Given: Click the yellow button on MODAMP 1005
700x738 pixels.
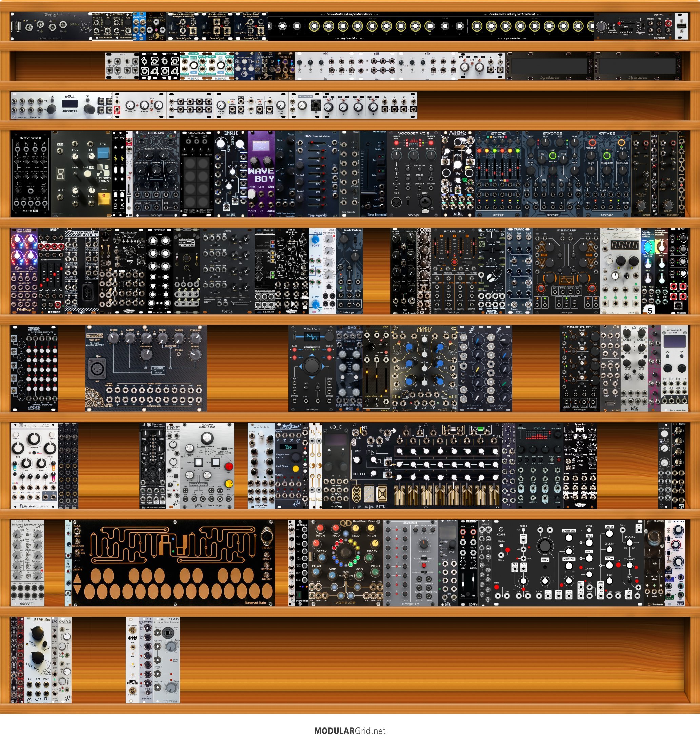Looking at the screenshot, I should [228, 484].
